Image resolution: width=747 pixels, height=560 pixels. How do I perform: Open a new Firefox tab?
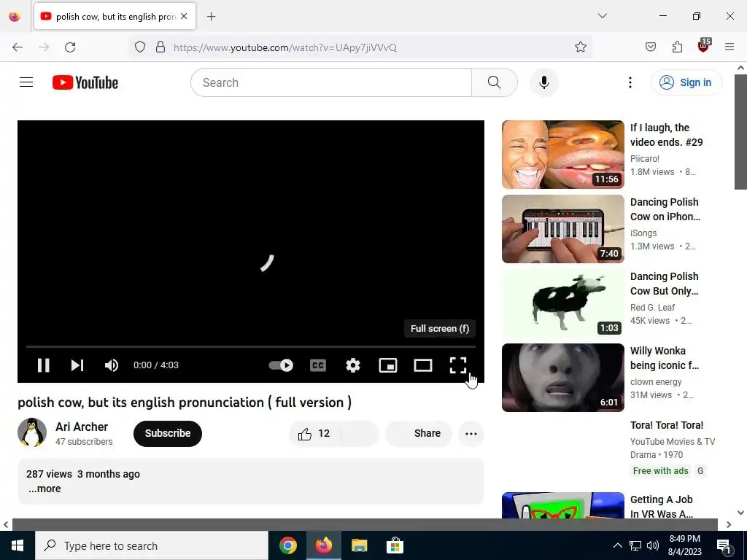tap(211, 17)
